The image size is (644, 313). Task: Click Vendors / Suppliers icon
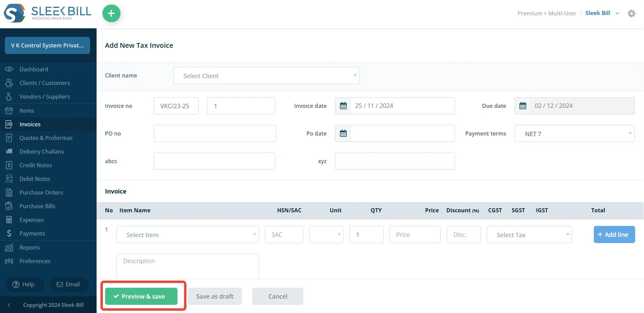pyautogui.click(x=9, y=97)
